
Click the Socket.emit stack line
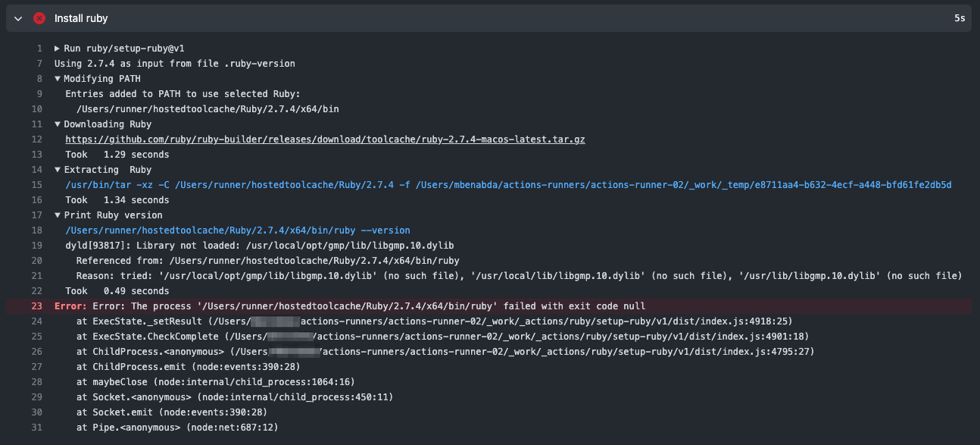click(x=172, y=412)
